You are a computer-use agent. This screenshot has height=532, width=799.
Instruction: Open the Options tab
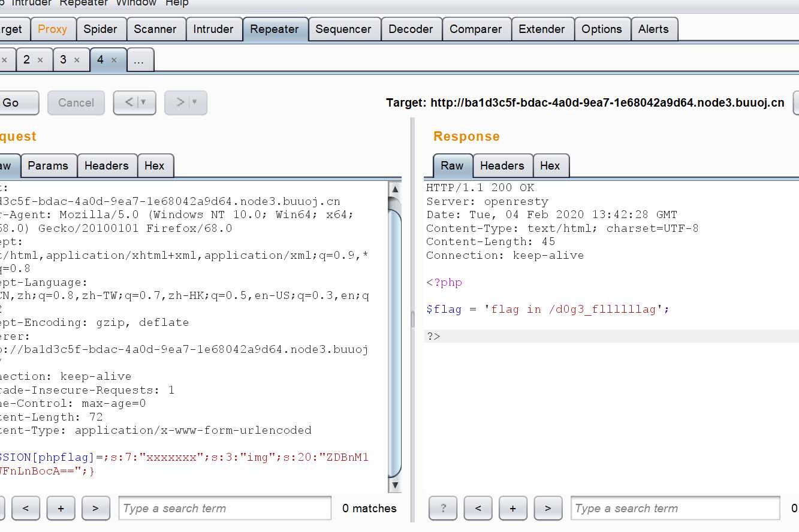(602, 29)
